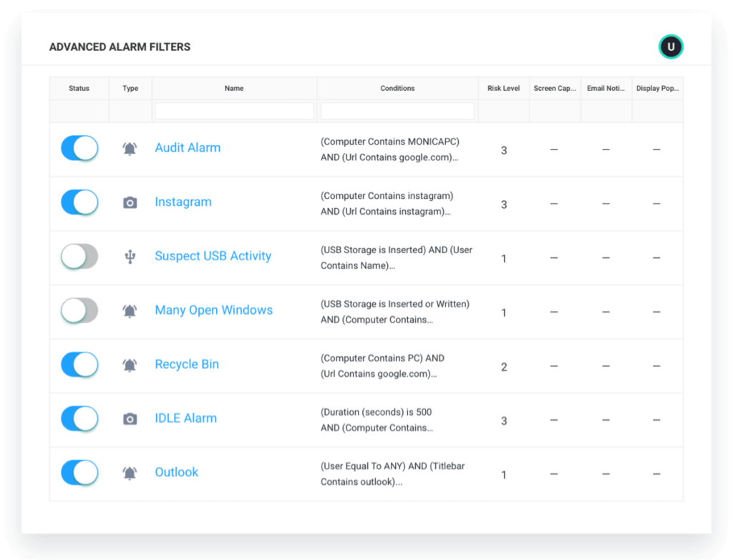Click the bell icon beside Audit Alarm

pos(130,148)
